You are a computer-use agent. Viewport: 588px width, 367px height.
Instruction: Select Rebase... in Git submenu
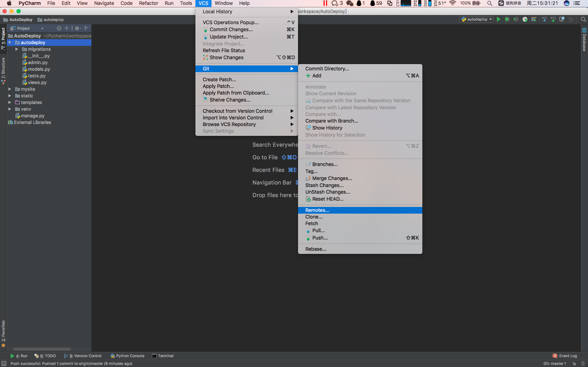click(360, 249)
